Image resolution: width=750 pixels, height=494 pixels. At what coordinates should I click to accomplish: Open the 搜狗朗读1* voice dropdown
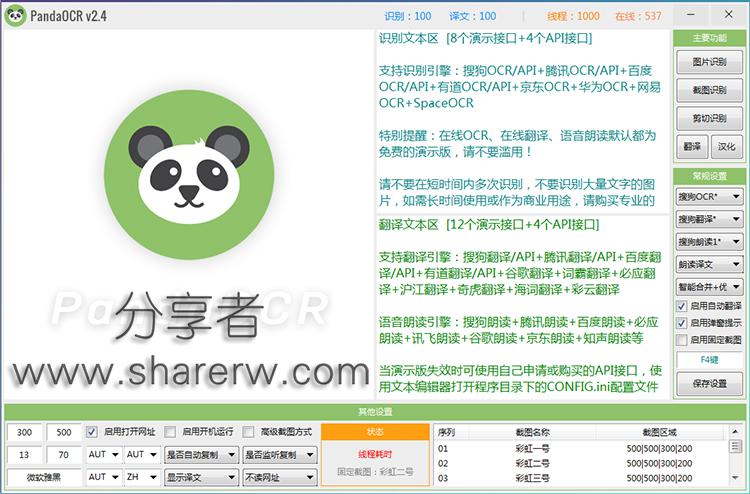709,242
